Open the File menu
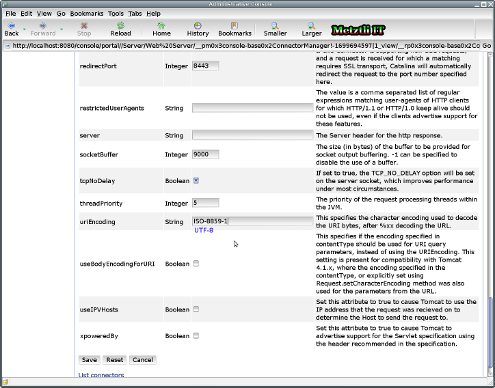The height and width of the screenshot is (388, 495). tap(11, 14)
